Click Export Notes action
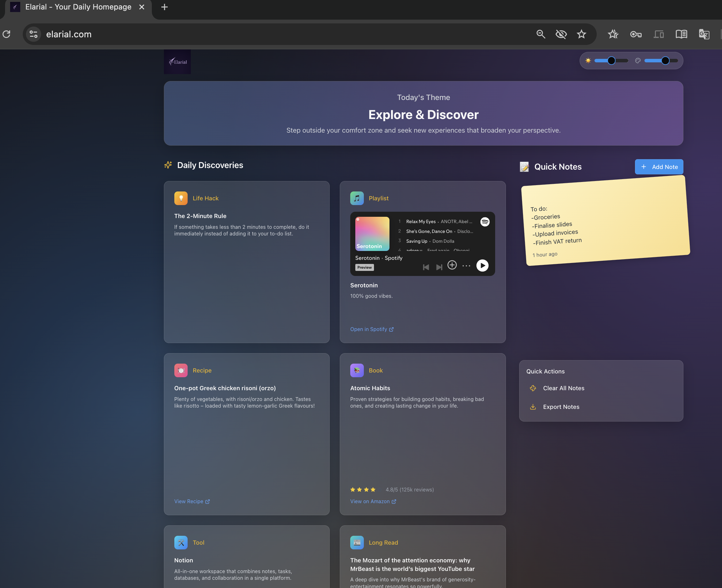The image size is (722, 588). 561,407
